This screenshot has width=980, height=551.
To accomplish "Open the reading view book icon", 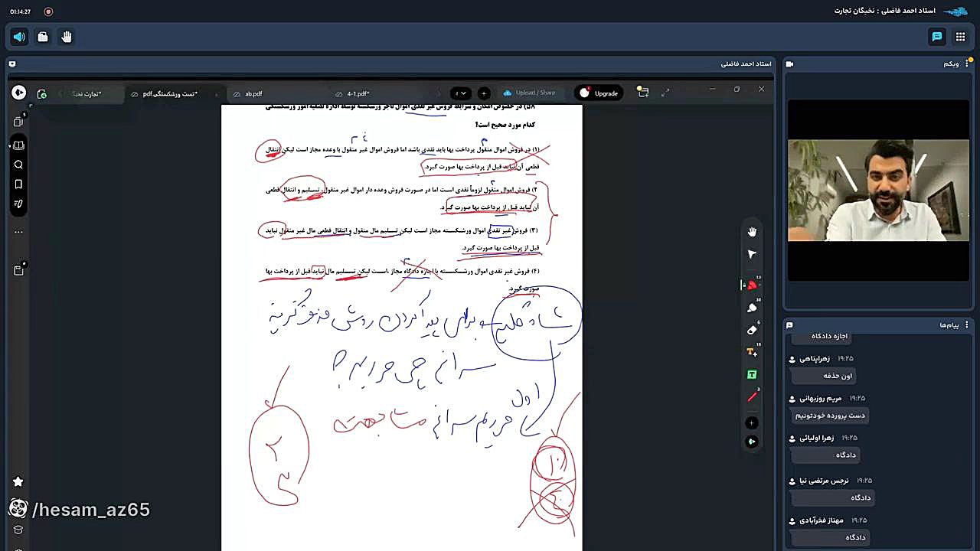I will point(18,145).
